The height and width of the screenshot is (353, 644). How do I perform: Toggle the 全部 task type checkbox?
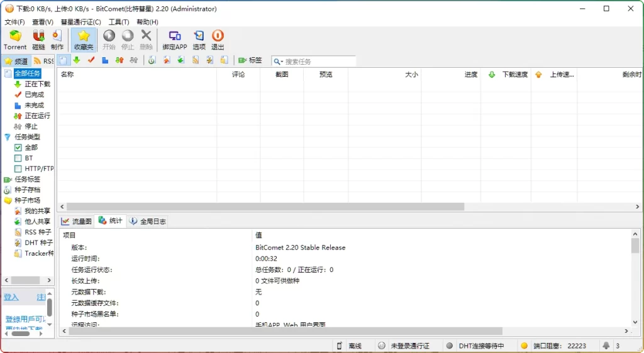tap(18, 148)
